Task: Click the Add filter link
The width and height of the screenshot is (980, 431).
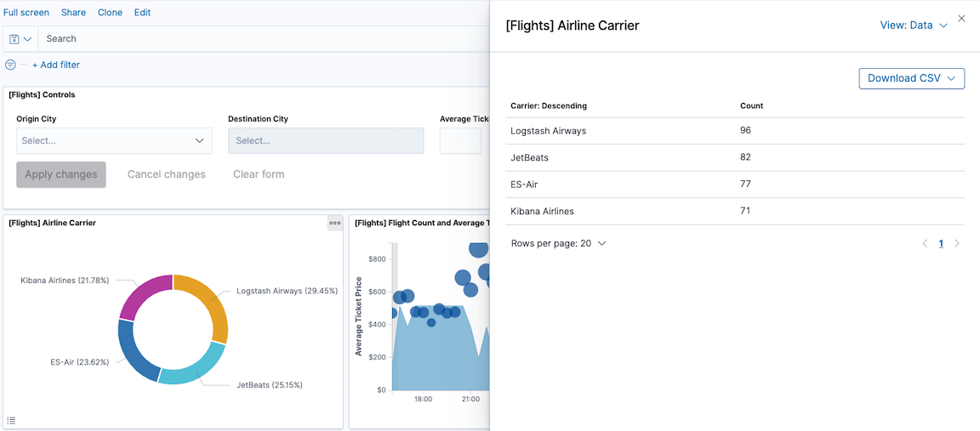Action: 56,65
